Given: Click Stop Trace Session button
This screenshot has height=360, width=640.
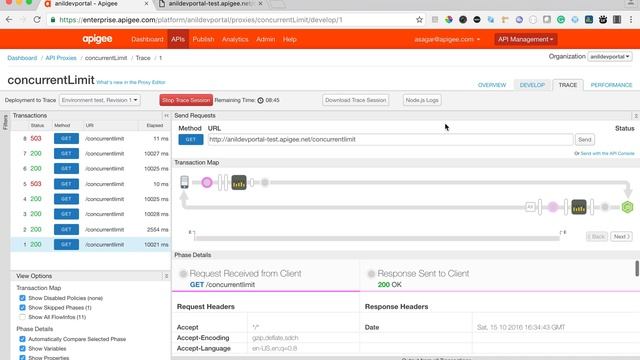Looking at the screenshot, I should click(x=186, y=100).
